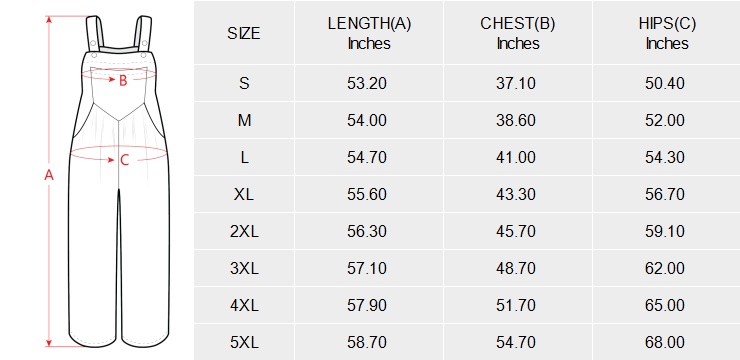Select the CHEST(B) Inches header

coord(518,33)
